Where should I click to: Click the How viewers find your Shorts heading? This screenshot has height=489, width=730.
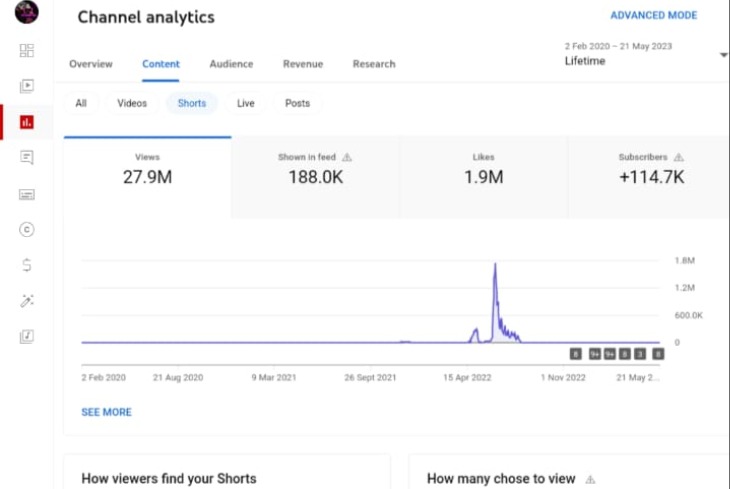169,479
